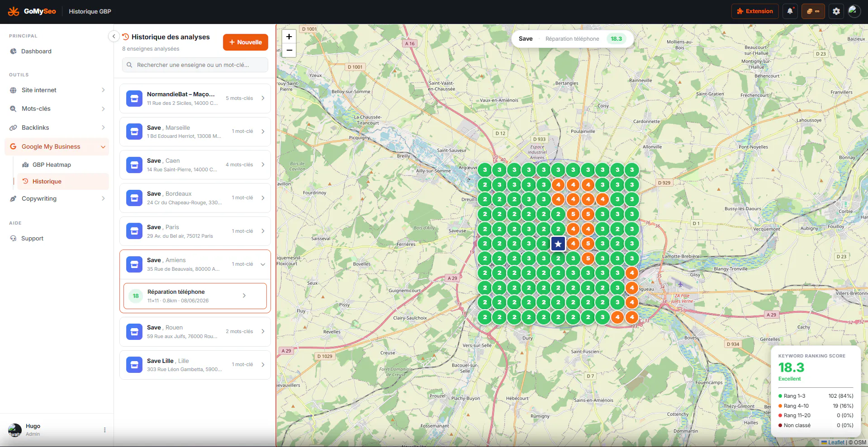Click the Rang 1–3 legend row
Image resolution: width=868 pixels, height=447 pixels.
click(x=816, y=396)
